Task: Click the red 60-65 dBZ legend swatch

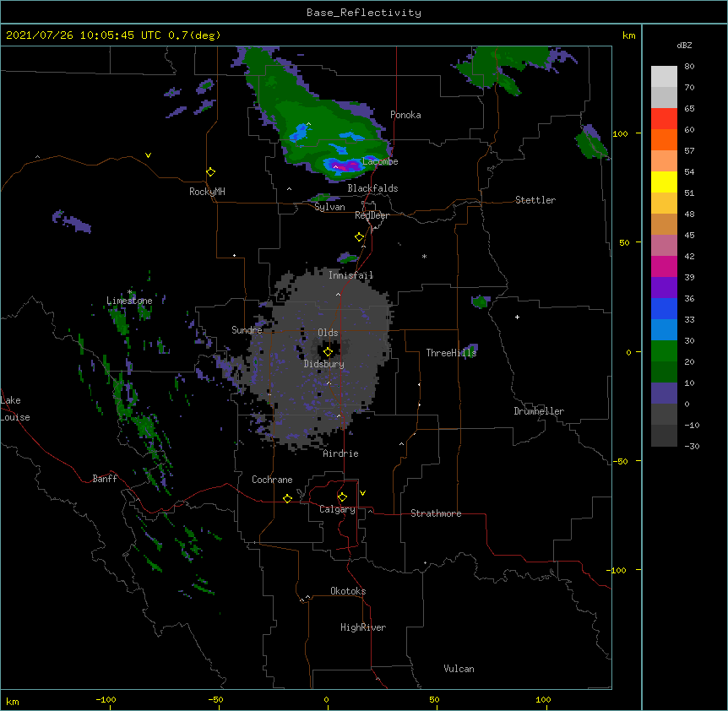Action: (664, 119)
